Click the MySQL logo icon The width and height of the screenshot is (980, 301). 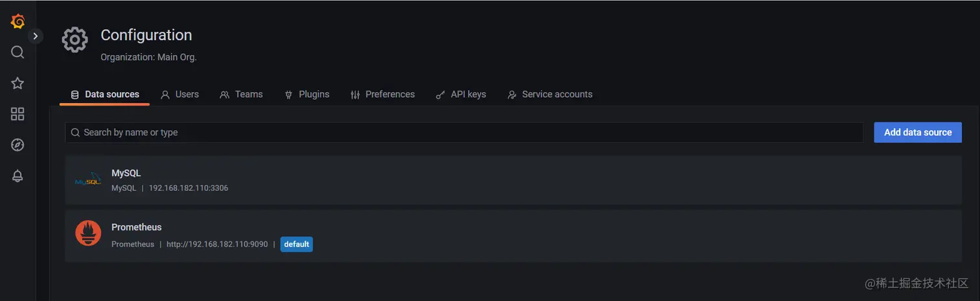(x=88, y=180)
